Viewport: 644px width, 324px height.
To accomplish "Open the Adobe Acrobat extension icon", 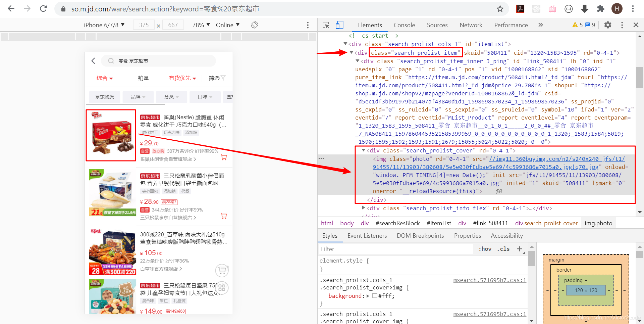I will pyautogui.click(x=520, y=9).
